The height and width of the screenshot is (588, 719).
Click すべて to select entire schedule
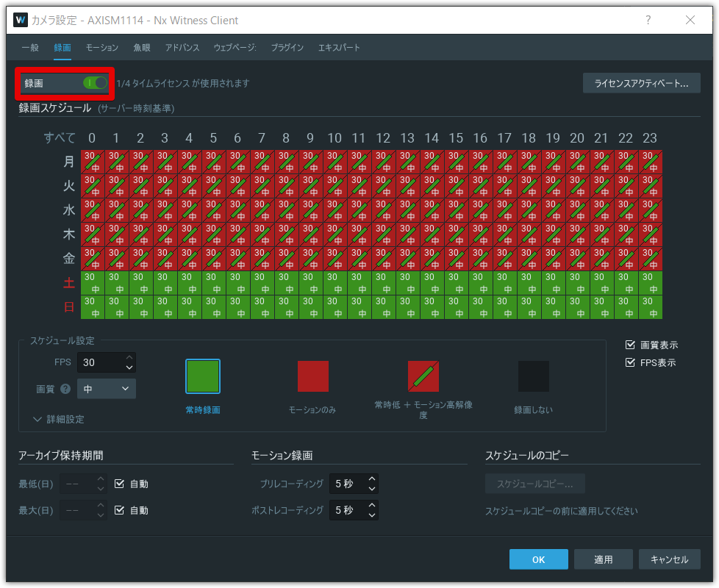click(60, 137)
